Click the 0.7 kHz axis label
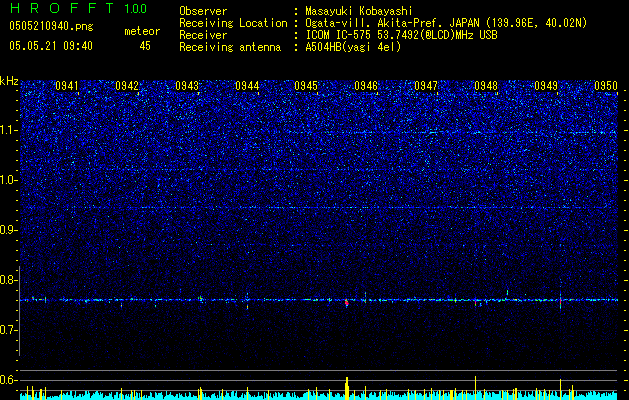This screenshot has height=400, width=629. (9, 330)
